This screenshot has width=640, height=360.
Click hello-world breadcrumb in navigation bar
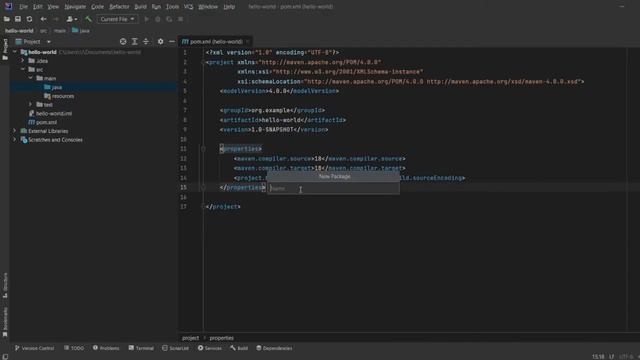19,31
